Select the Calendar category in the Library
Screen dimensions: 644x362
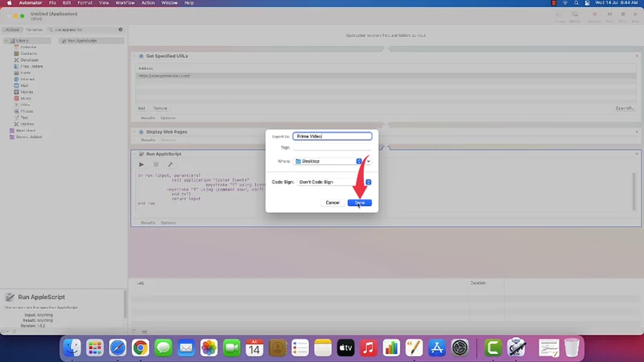28,47
